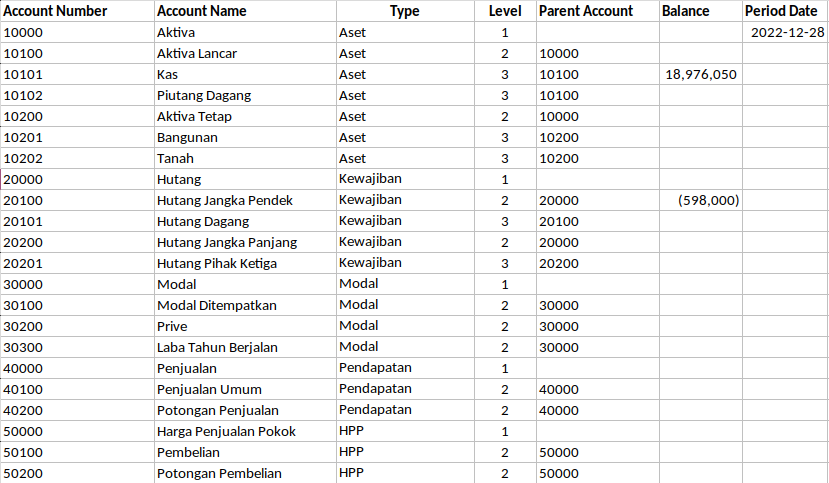Select account number 50000
829x483 pixels.
pos(77,431)
